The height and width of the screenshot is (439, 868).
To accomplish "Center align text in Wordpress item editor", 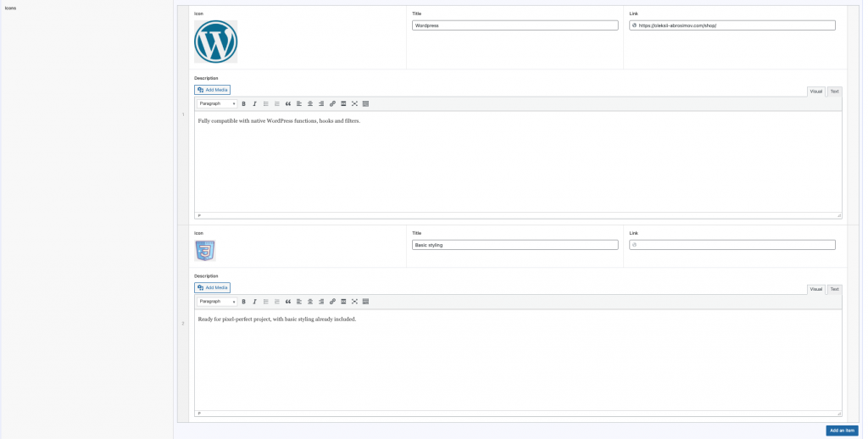I will (x=310, y=103).
